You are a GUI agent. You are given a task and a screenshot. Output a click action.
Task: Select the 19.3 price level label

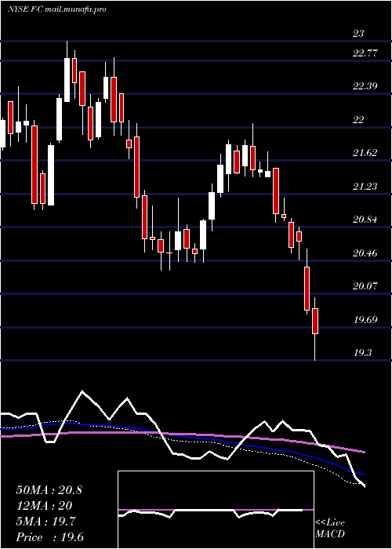[362, 353]
